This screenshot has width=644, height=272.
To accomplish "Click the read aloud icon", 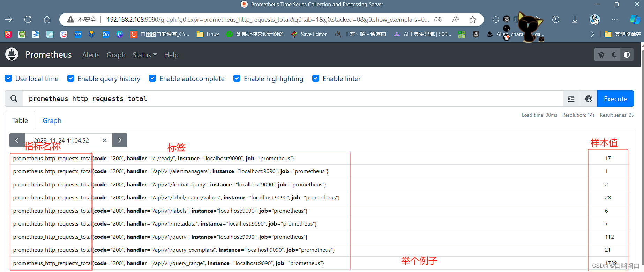I will pos(455,20).
